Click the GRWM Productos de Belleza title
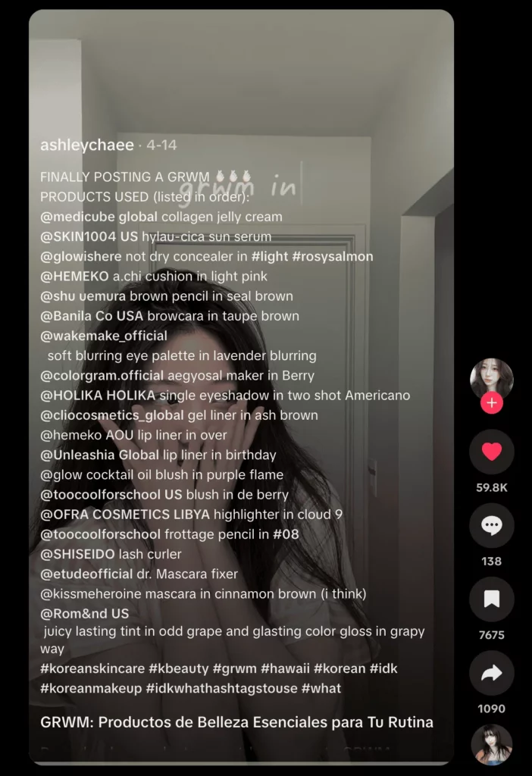This screenshot has width=532, height=776. [x=236, y=722]
